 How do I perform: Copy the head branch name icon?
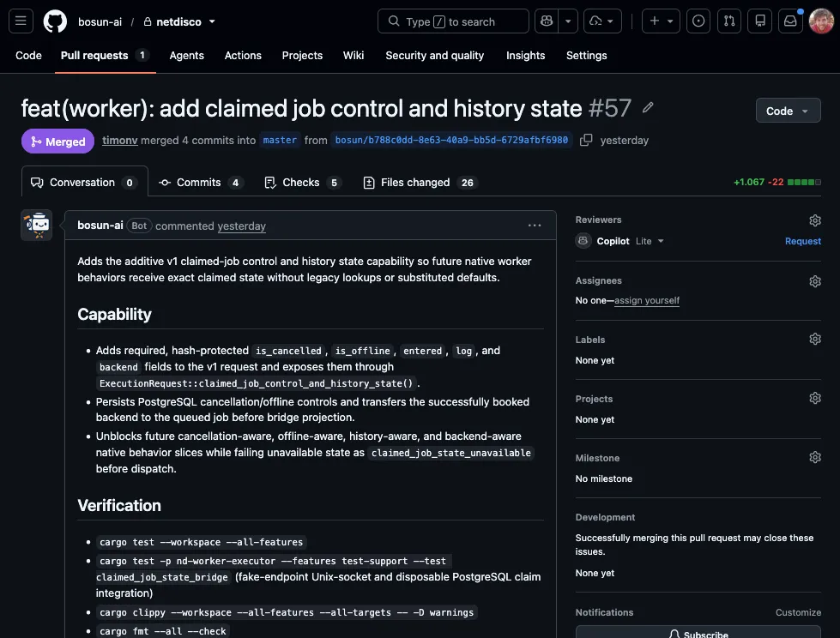586,140
